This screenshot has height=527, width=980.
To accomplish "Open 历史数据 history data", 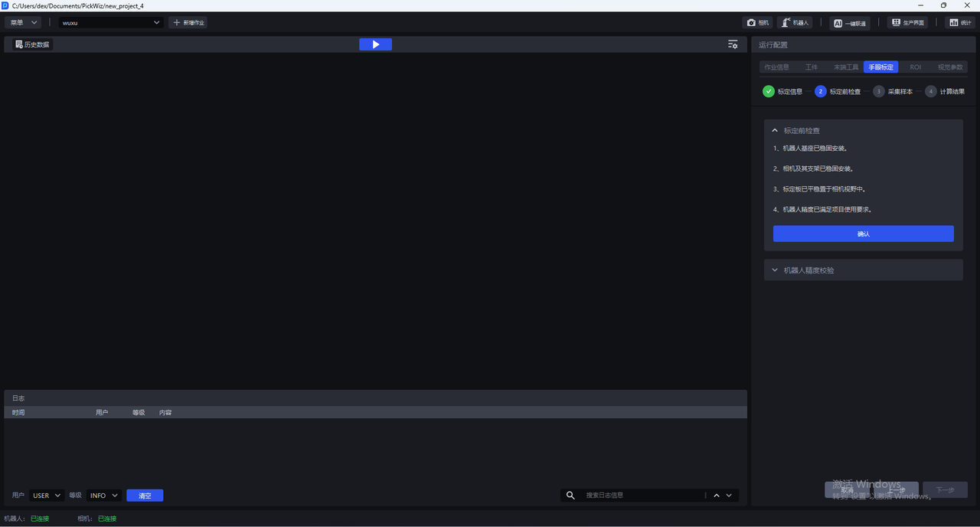I will click(x=32, y=44).
